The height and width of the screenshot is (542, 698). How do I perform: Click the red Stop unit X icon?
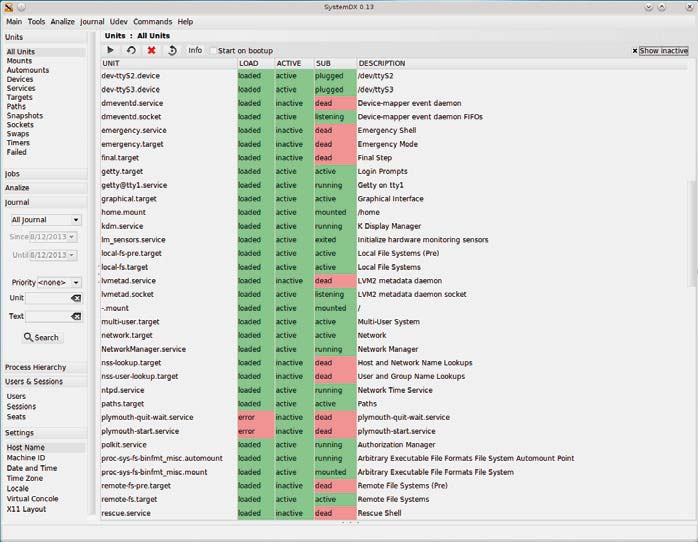click(x=151, y=50)
